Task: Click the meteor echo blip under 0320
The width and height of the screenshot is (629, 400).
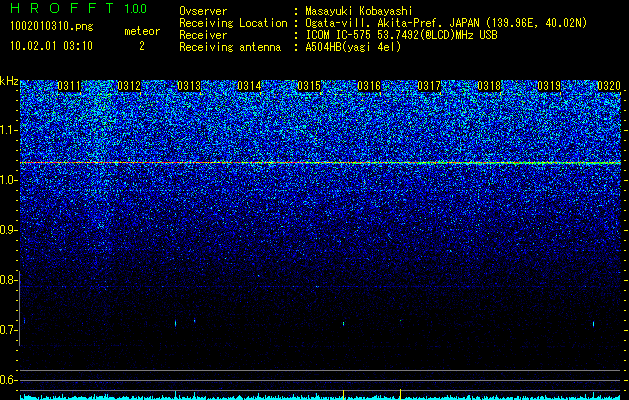Action: [593, 324]
